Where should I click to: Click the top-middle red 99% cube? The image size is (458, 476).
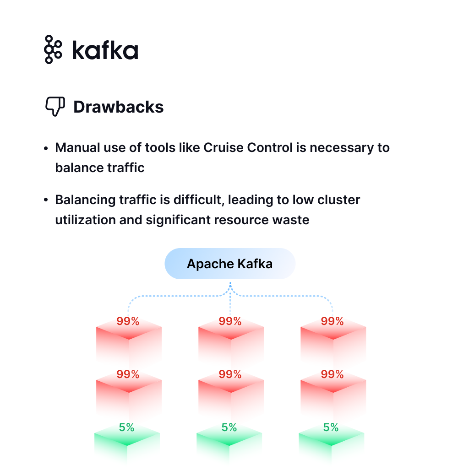[231, 339]
